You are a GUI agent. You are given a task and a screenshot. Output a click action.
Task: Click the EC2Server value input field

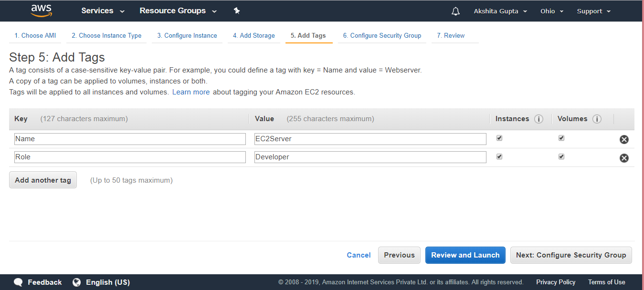370,139
